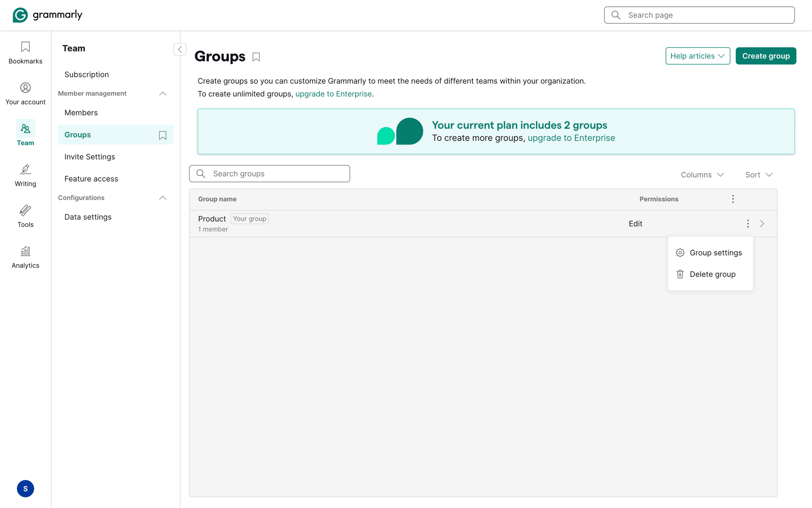
Task: Click Edit permission for Product group
Action: [635, 224]
